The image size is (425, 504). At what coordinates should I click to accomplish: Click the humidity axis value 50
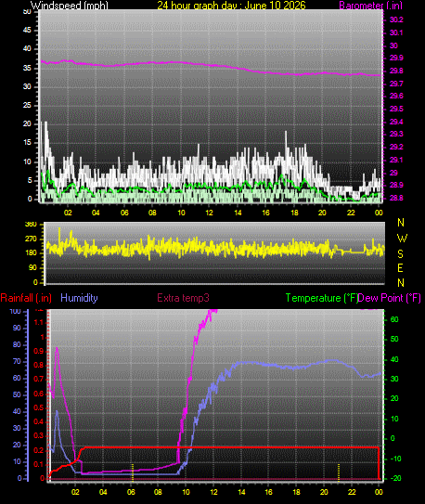tap(17, 394)
